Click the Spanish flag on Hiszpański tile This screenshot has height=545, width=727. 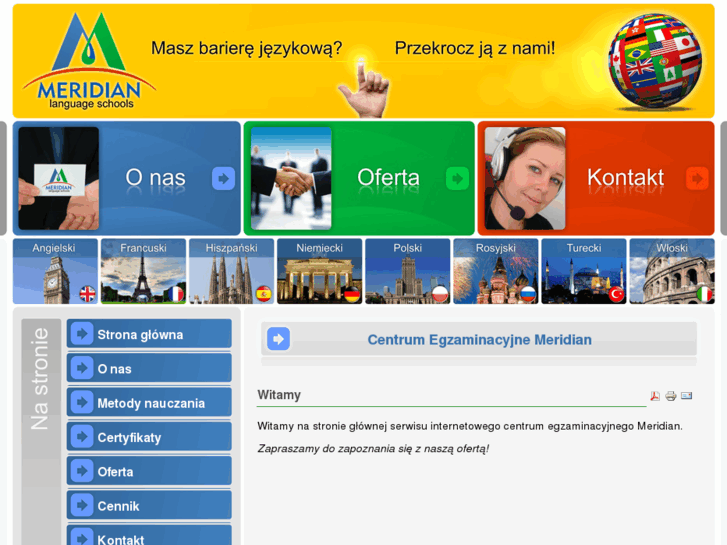(x=263, y=294)
